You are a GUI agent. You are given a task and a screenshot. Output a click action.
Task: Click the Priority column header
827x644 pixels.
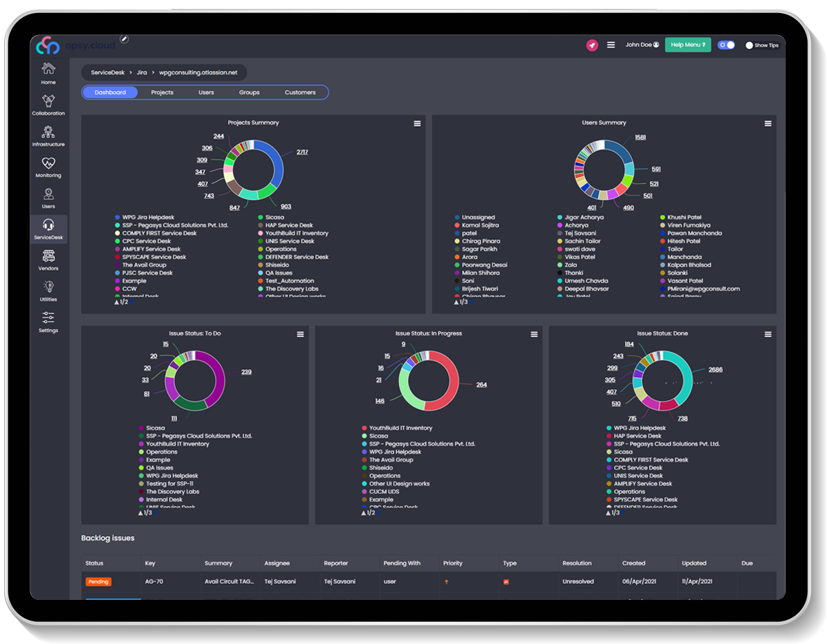point(453,563)
